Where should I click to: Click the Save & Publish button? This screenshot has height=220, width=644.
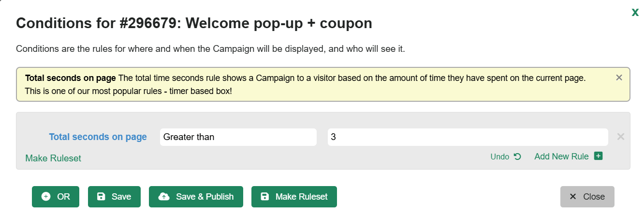pyautogui.click(x=196, y=197)
